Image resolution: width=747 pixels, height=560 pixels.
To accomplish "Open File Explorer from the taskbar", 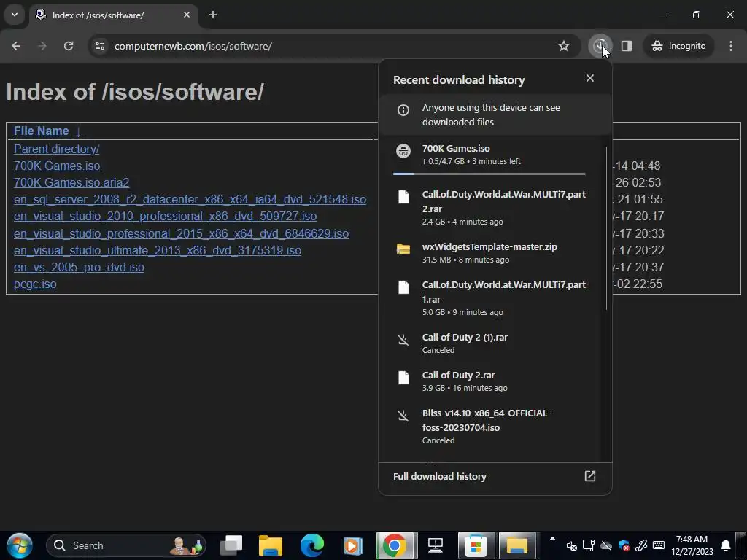I will coord(271,545).
